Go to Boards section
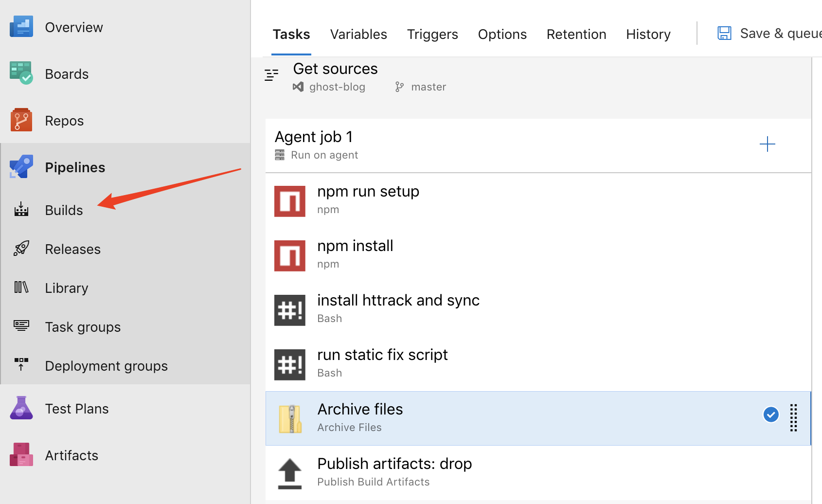The height and width of the screenshot is (504, 822). coord(67,74)
